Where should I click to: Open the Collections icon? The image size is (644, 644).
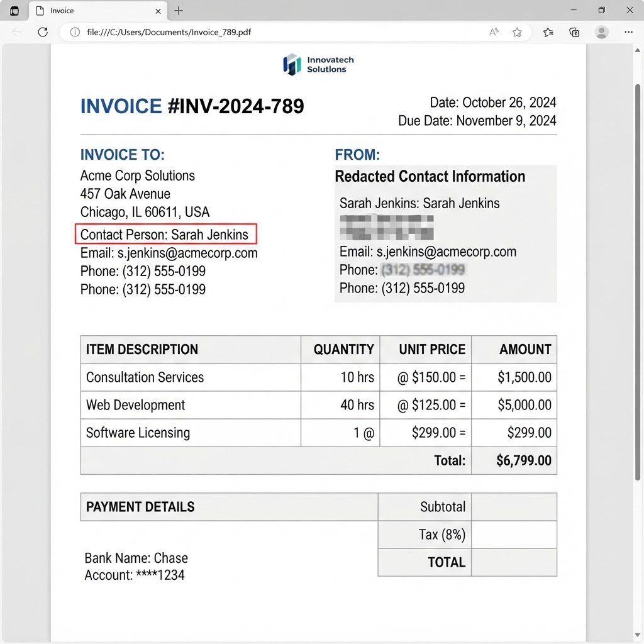point(574,32)
